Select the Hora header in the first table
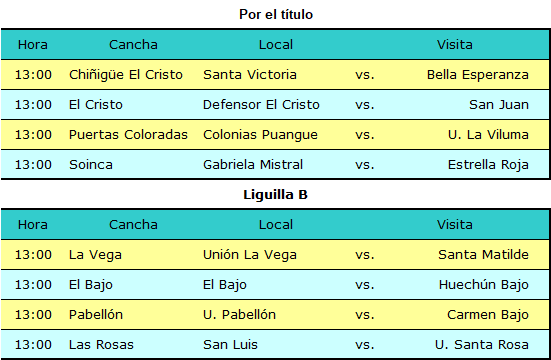 (x=33, y=45)
